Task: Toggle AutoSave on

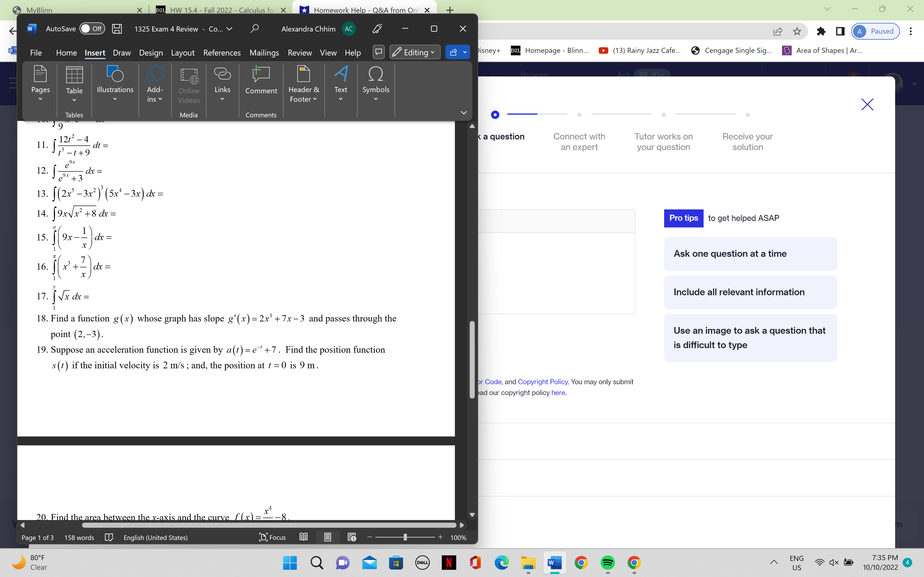Action: tap(92, 29)
